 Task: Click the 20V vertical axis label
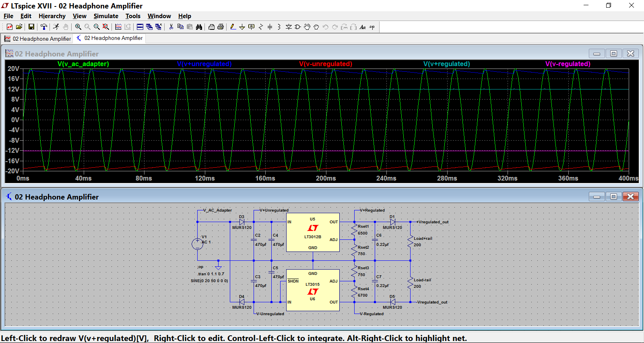click(x=13, y=69)
